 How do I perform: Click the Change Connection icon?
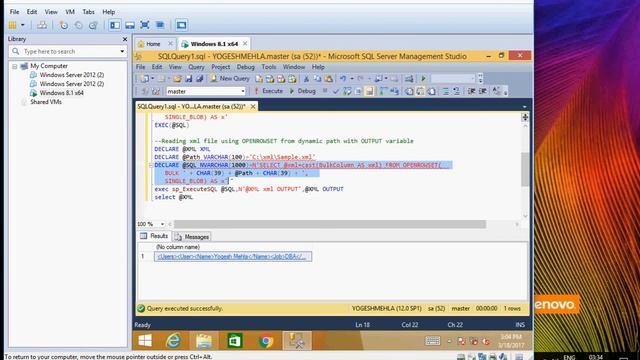pos(156,91)
